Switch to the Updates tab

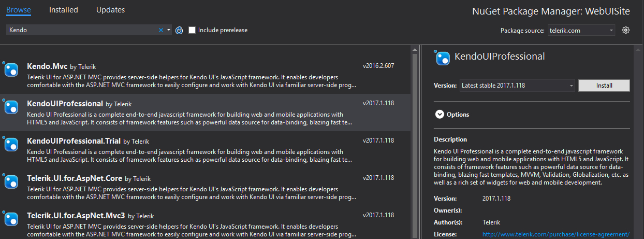tap(110, 10)
